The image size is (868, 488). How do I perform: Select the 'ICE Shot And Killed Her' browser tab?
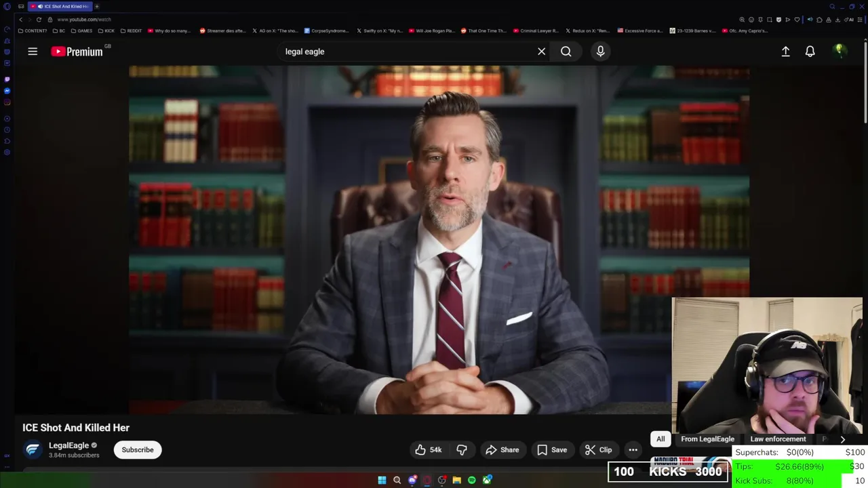[x=60, y=6]
